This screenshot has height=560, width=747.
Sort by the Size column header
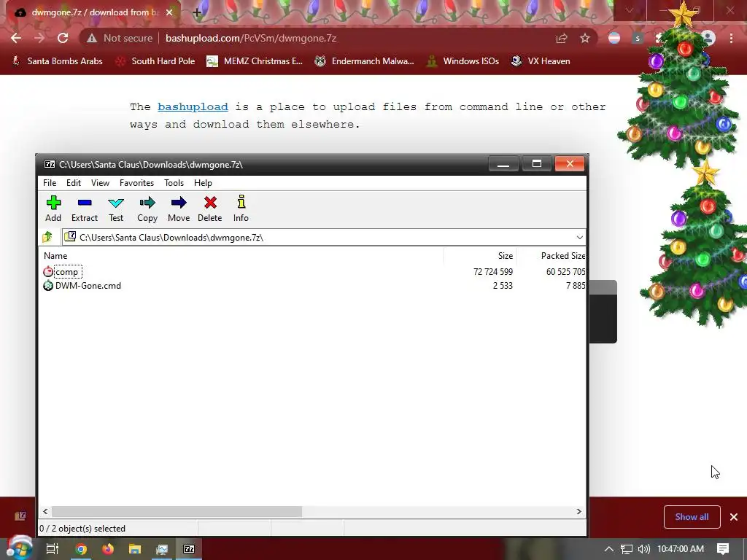tap(480, 256)
